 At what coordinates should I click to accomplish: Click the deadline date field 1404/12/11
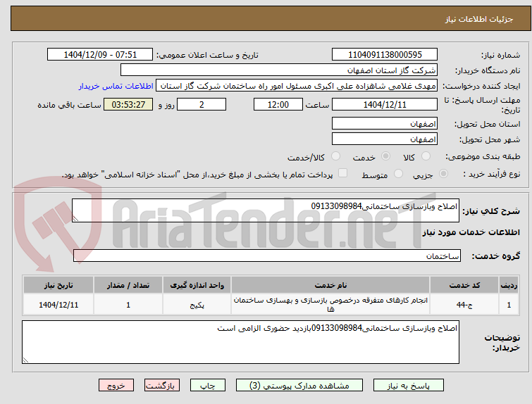point(385,104)
